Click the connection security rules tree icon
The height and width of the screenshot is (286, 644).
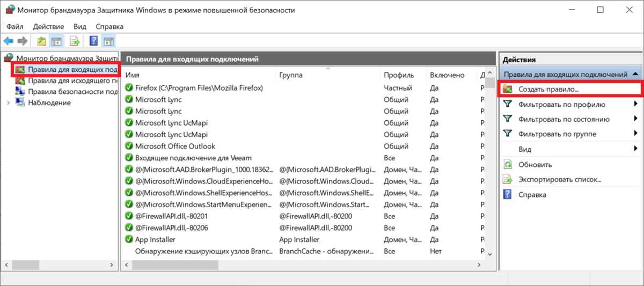click(20, 91)
